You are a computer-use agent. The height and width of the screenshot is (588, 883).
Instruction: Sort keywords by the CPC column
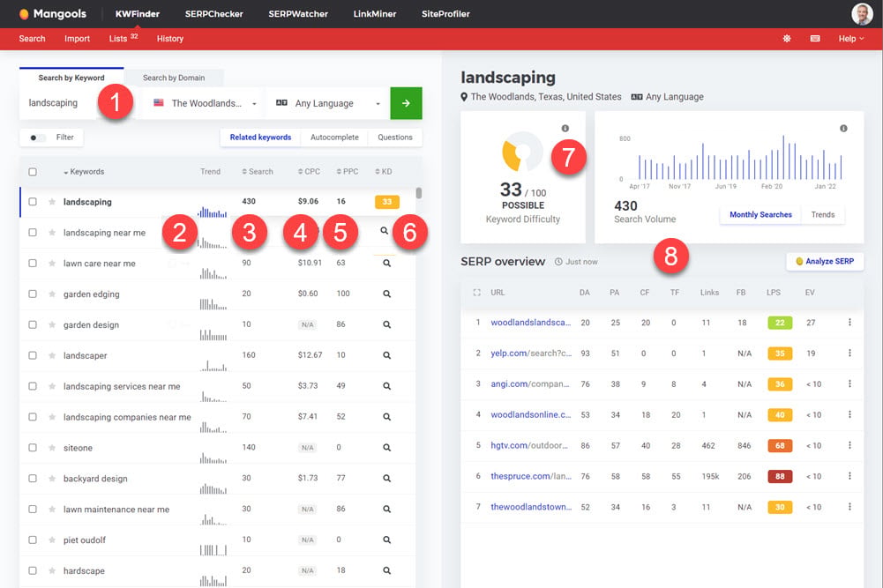[x=309, y=172]
